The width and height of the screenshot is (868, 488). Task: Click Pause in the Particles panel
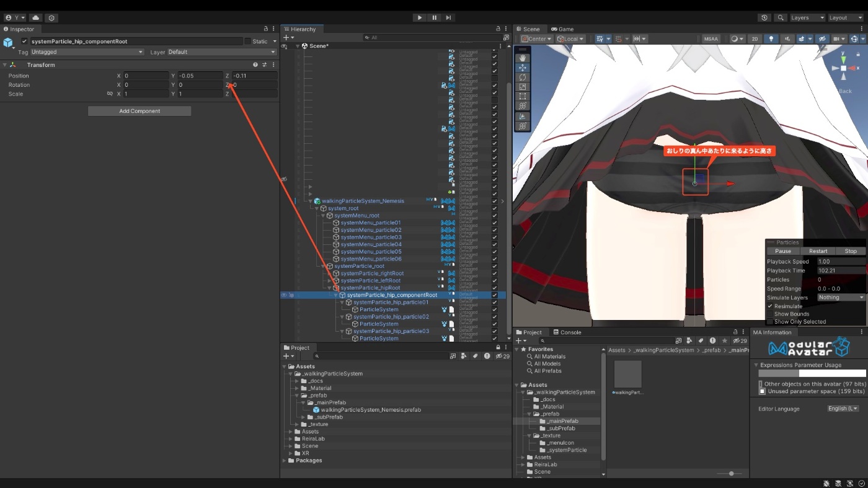(783, 251)
